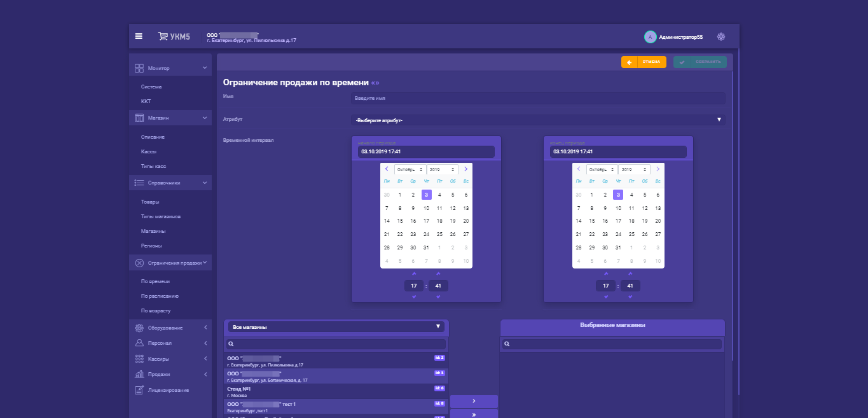This screenshot has height=418, width=868.
Task: Click the УКМ5 cart logo
Action: point(174,36)
